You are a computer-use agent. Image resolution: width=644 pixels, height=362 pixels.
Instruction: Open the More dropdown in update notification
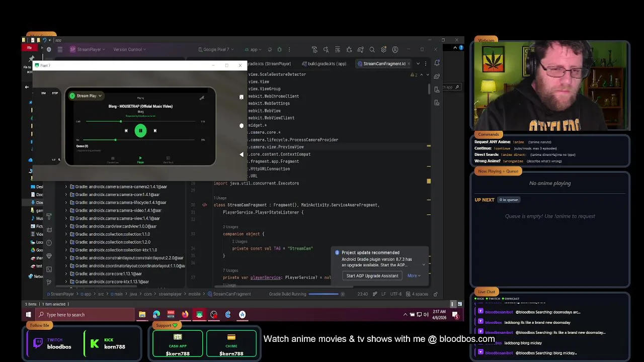coord(414,276)
